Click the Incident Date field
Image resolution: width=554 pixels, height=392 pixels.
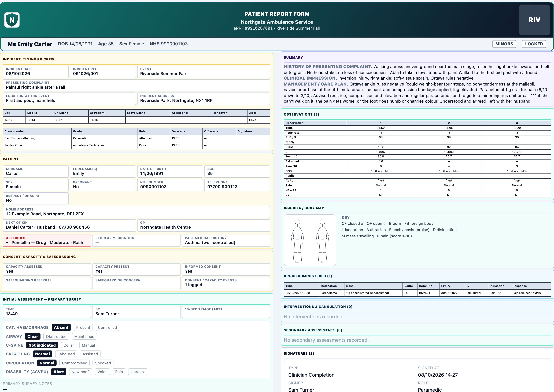[x=36, y=72]
